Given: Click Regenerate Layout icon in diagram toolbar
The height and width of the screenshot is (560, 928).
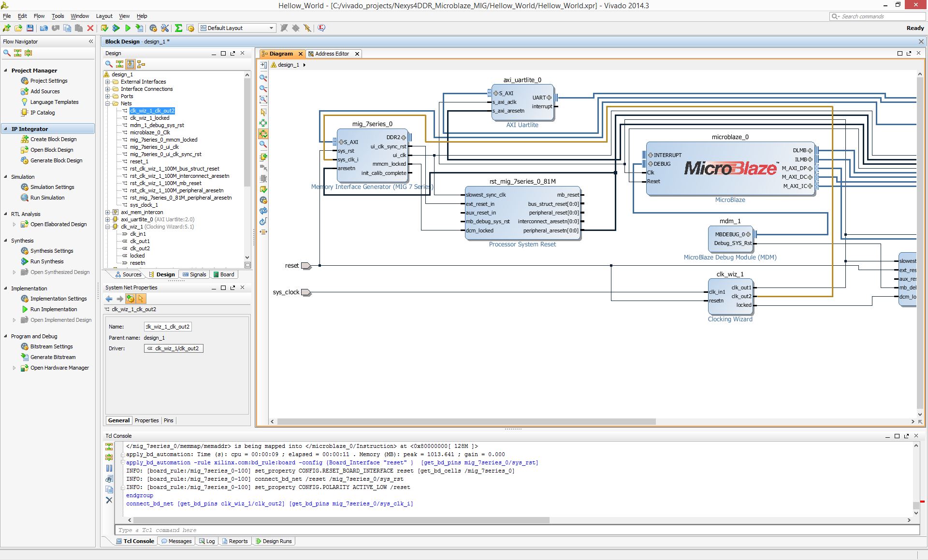Looking at the screenshot, I should [263, 211].
